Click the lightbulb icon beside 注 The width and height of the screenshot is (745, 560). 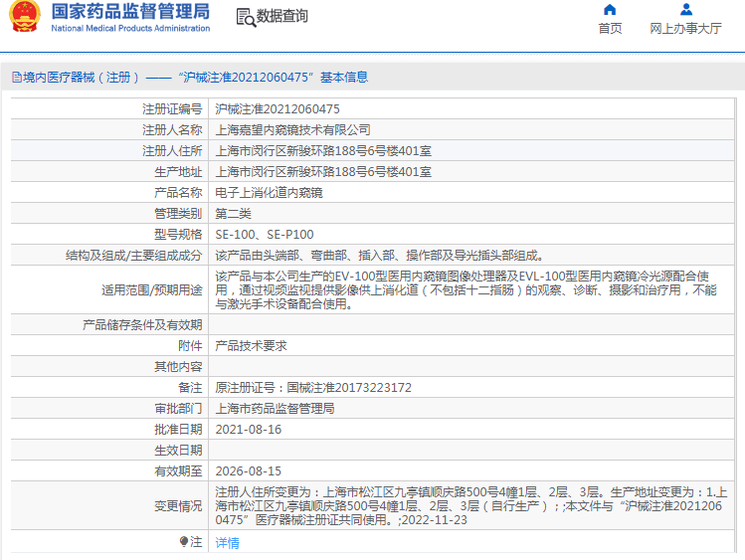(184, 542)
